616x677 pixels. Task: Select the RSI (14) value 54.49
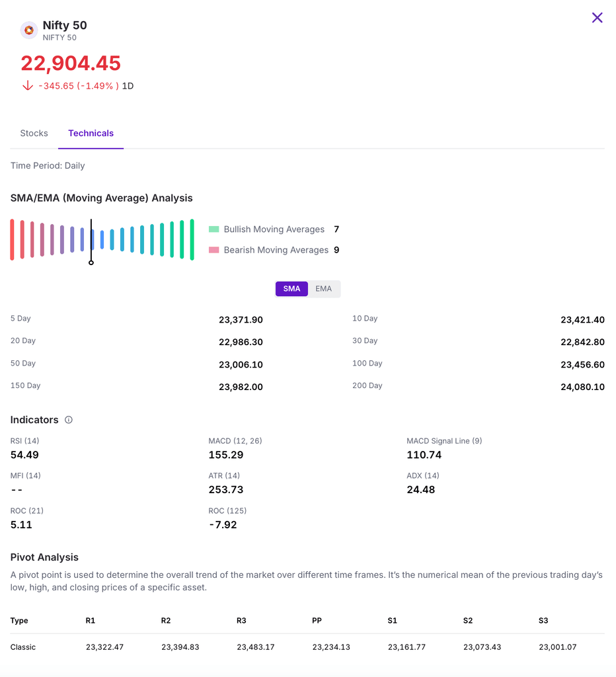24,455
